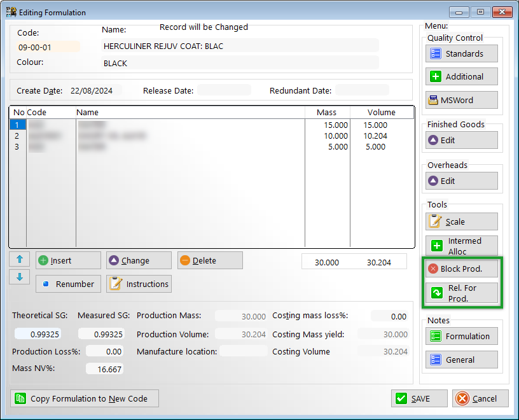Screen dimensions: 519x420
Task: Open Formulation notes
Action: coord(461,337)
